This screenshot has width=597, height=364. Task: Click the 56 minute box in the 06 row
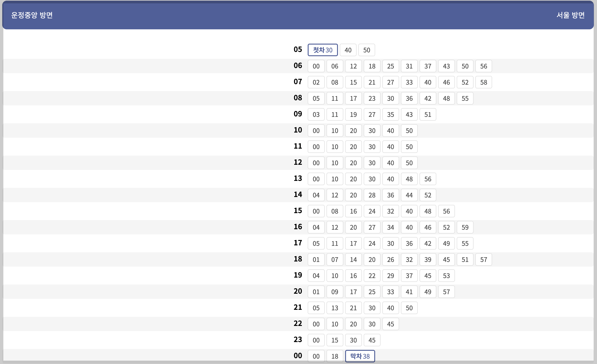pyautogui.click(x=484, y=66)
